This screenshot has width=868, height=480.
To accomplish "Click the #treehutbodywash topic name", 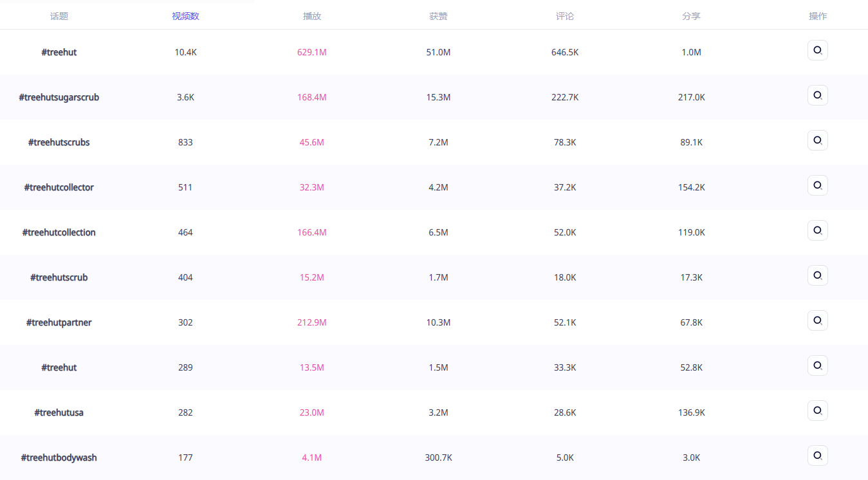I will (x=59, y=457).
